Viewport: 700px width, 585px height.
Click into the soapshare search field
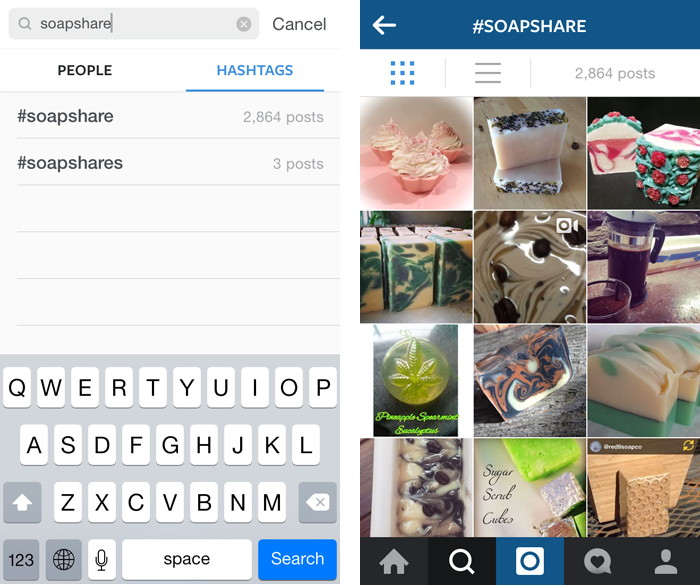(133, 24)
